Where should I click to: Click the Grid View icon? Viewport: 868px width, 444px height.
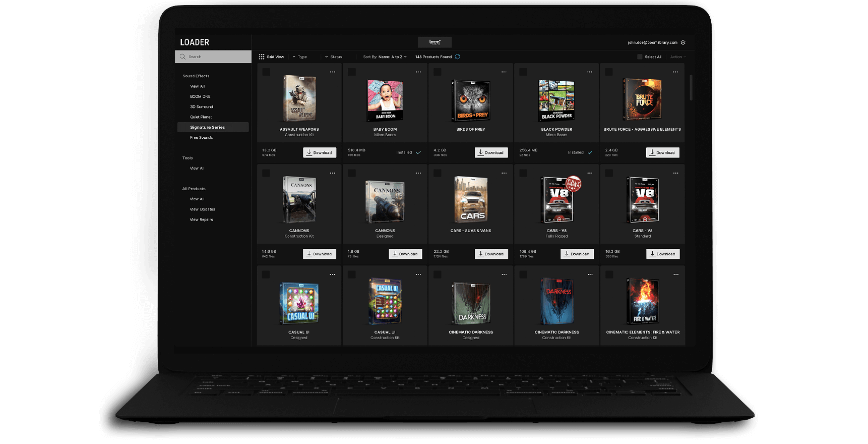tap(262, 57)
